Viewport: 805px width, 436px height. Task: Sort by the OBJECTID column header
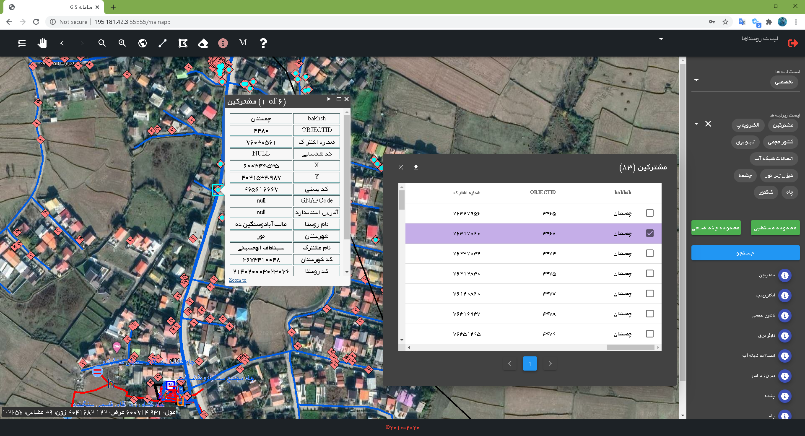pyautogui.click(x=543, y=192)
